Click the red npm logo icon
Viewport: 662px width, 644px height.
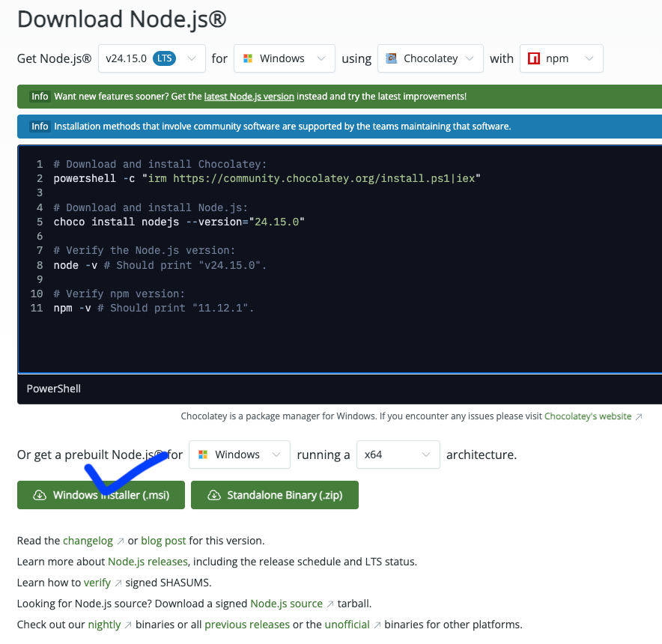pos(534,58)
